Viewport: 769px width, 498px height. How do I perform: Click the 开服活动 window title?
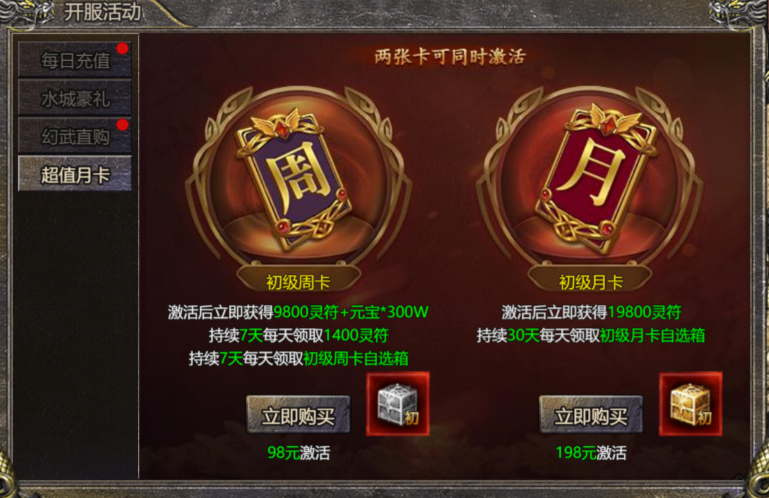(103, 12)
